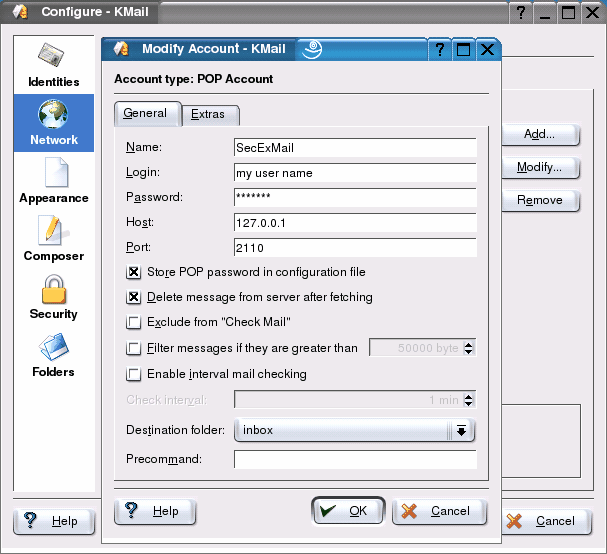
Task: Cancel the Configure KMail window
Action: pyautogui.click(x=547, y=521)
